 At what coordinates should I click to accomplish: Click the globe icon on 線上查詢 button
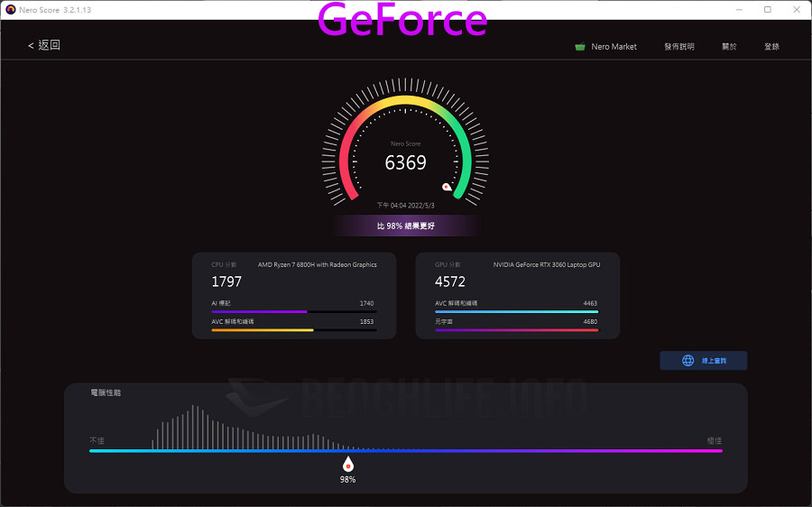[x=687, y=361]
